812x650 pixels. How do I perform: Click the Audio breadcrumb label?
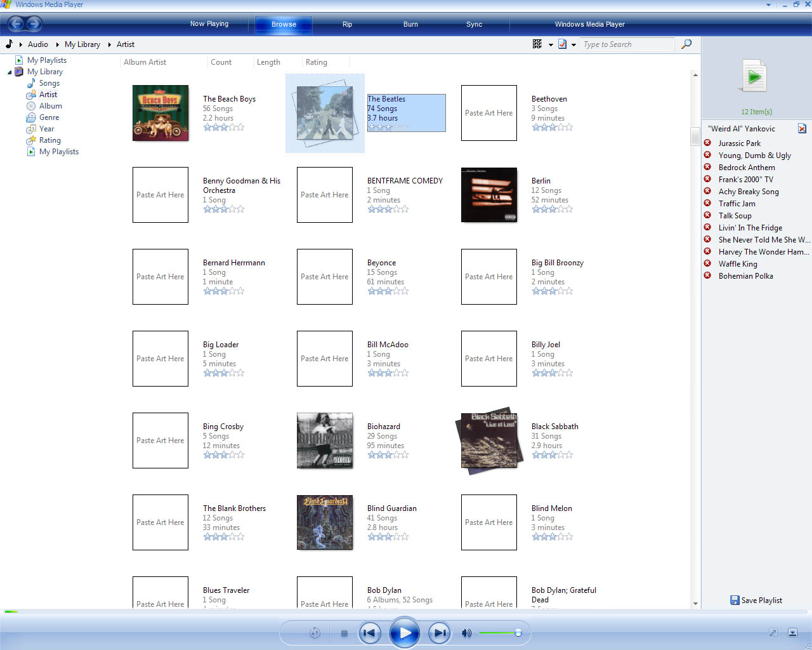point(38,44)
